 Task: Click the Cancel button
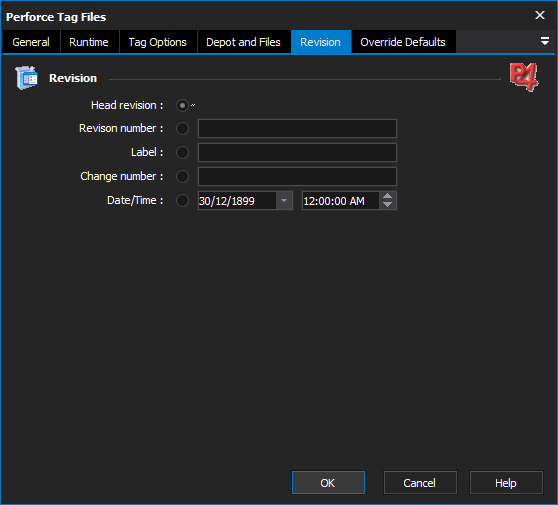point(420,483)
